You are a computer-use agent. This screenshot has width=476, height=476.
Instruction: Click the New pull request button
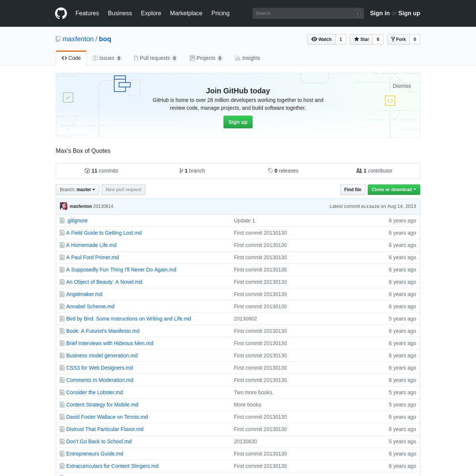coord(123,190)
